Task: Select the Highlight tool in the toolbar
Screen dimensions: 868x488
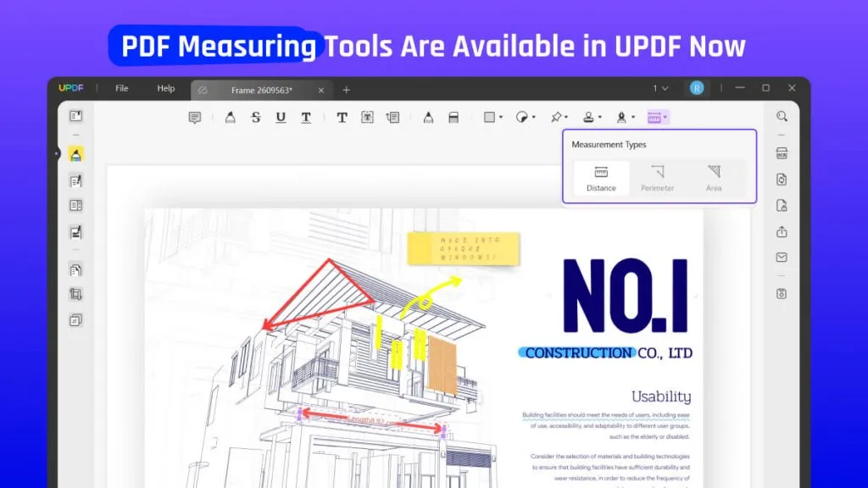Action: click(230, 118)
